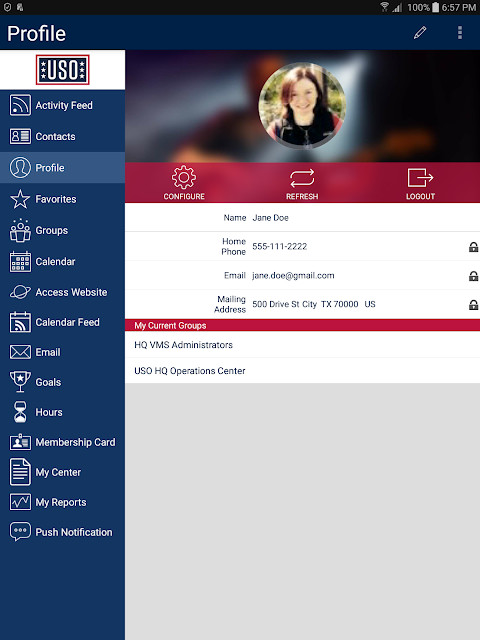Image resolution: width=480 pixels, height=640 pixels.
Task: Tap Access Website planet icon
Action: click(x=20, y=292)
